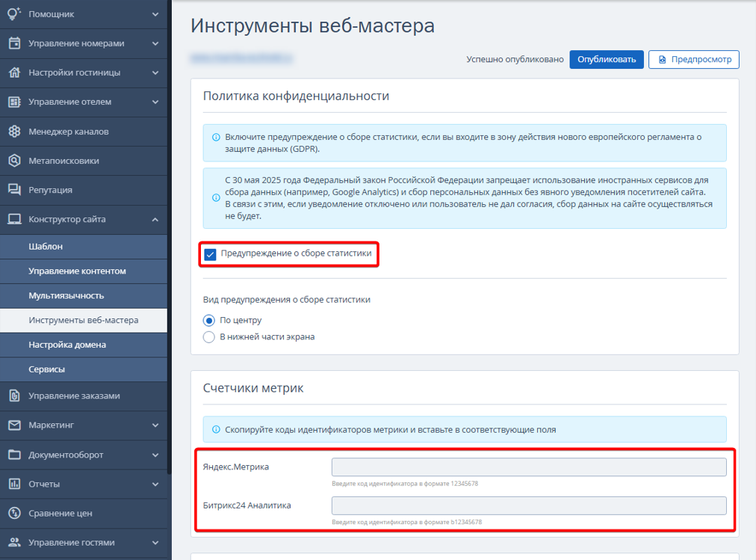The image size is (756, 560).
Task: Expand the Отчеты chevron
Action: [155, 484]
